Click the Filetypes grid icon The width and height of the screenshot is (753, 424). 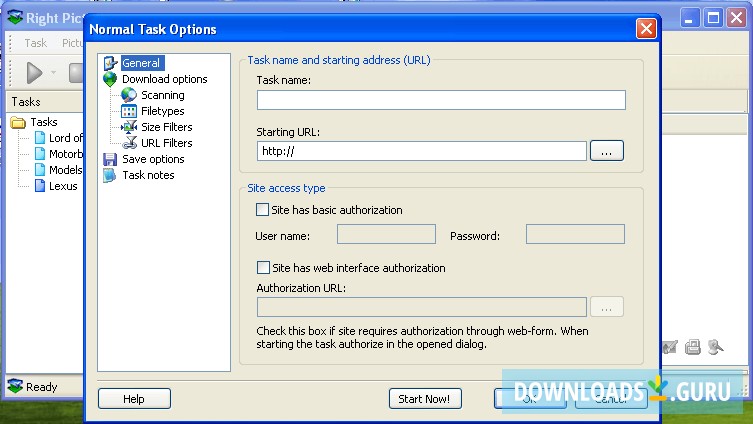pyautogui.click(x=129, y=111)
